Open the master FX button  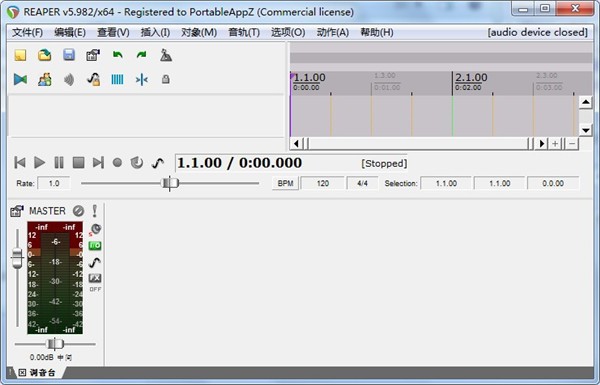click(95, 278)
